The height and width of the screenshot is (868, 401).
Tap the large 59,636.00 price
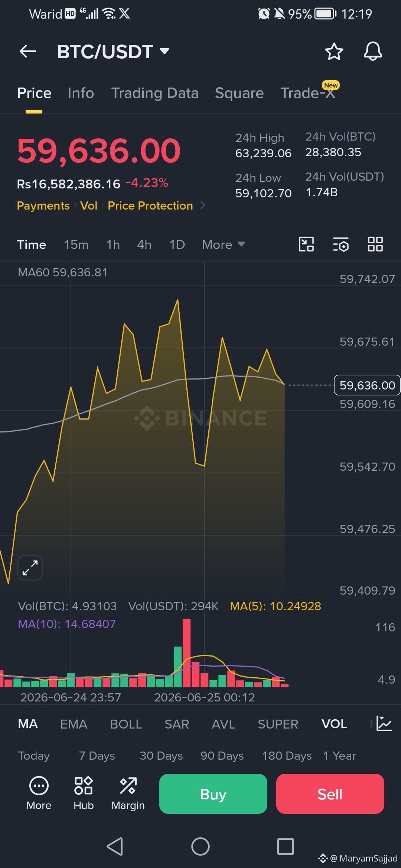point(99,151)
